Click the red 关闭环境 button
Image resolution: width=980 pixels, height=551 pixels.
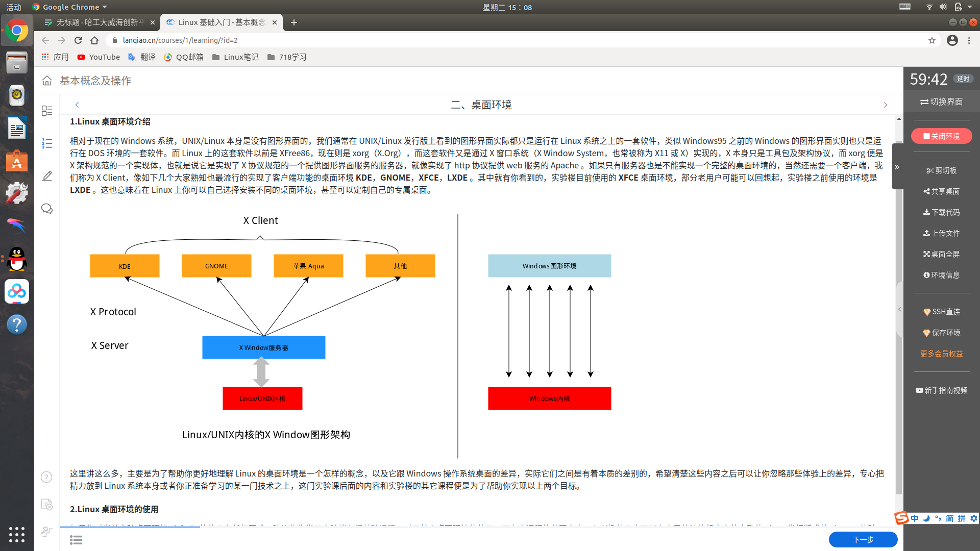pos(942,136)
